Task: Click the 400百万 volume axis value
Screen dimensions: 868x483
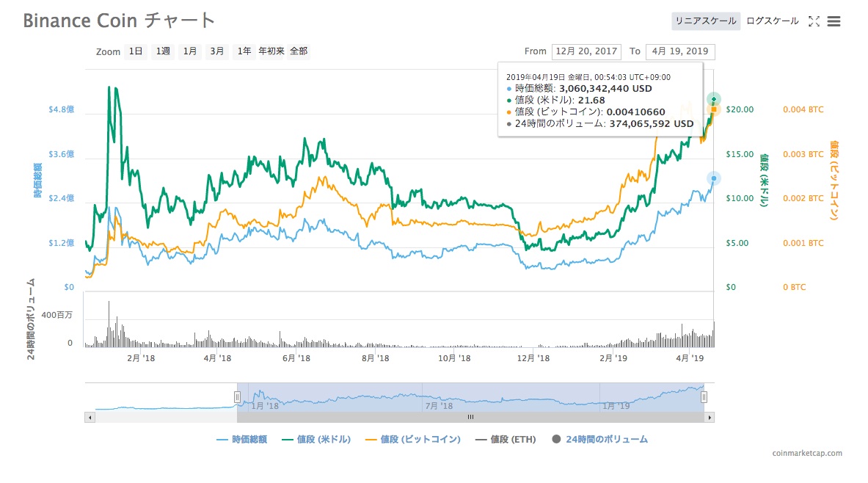Action: tap(56, 315)
